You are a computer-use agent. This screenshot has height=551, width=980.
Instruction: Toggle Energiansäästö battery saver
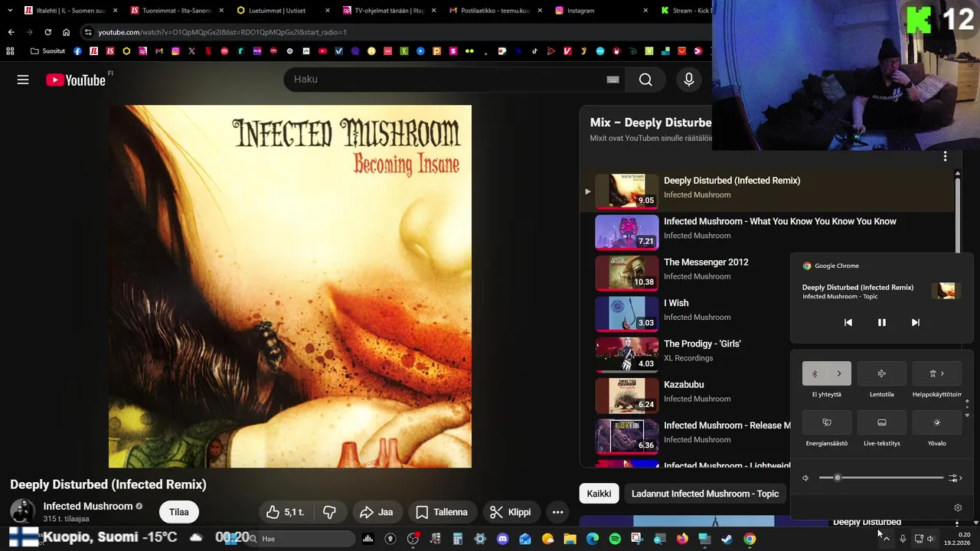[827, 422]
